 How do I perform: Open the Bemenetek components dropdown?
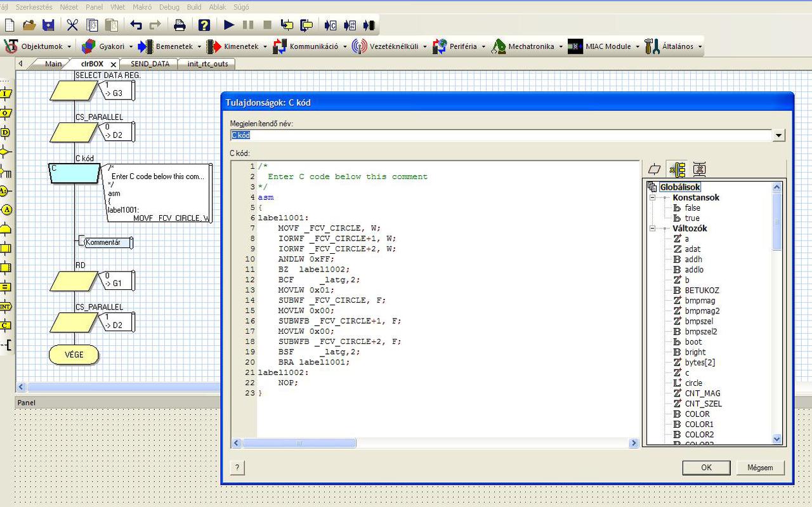tap(174, 46)
